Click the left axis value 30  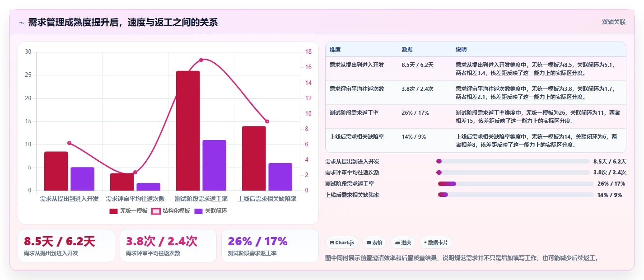[x=28, y=52]
